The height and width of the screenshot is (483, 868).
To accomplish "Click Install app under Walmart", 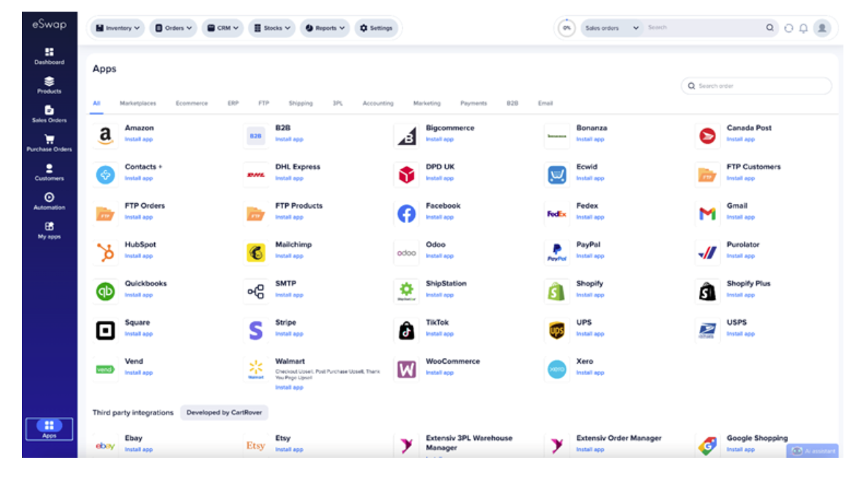I will pos(289,387).
